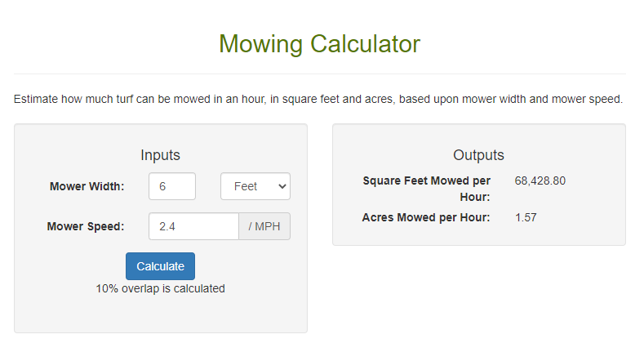Click the "10% overlap is calculated" note
The width and height of the screenshot is (644, 361).
point(160,288)
